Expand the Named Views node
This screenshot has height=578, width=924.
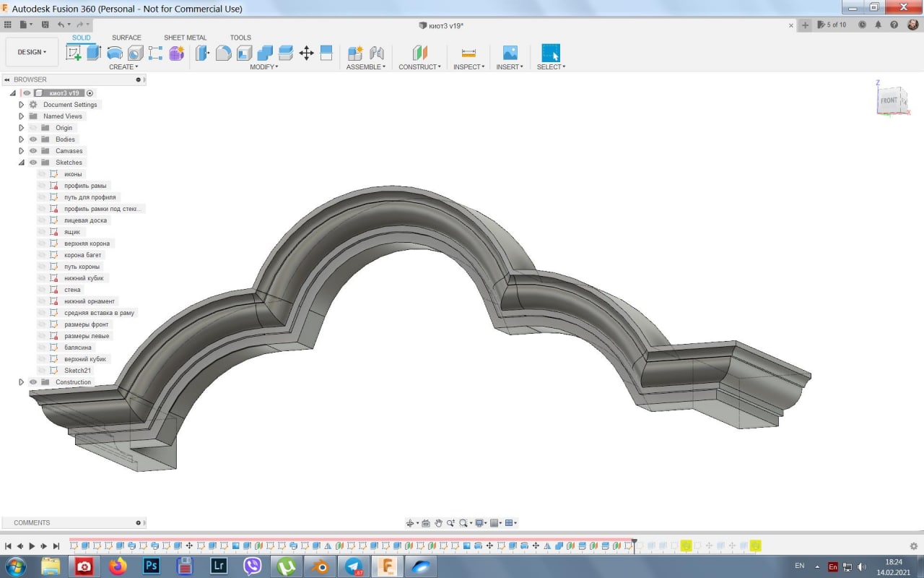click(21, 116)
